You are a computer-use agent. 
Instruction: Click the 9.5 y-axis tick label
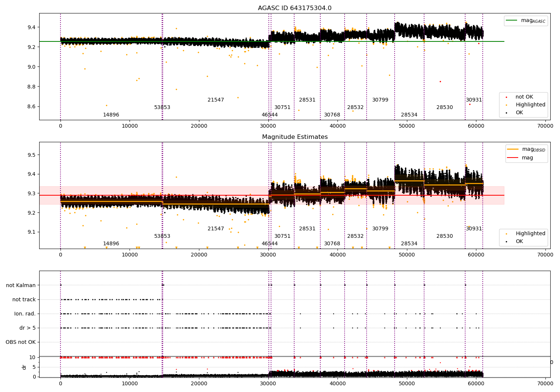(x=31, y=155)
